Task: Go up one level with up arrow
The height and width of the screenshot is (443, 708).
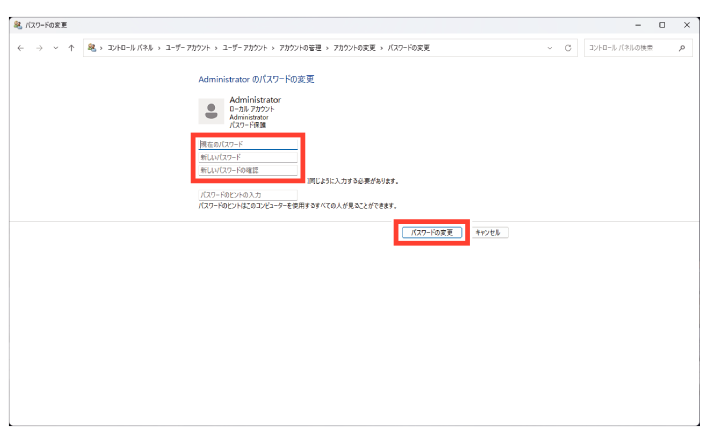Action: coord(71,48)
